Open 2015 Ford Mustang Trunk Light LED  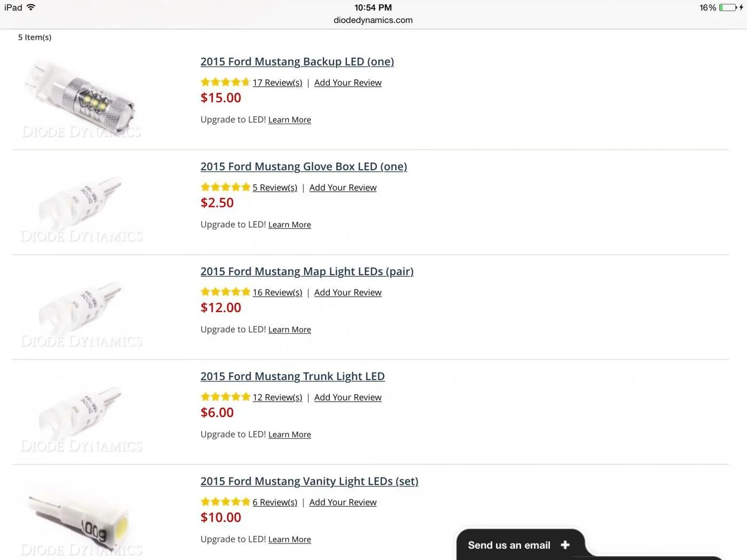(x=292, y=377)
